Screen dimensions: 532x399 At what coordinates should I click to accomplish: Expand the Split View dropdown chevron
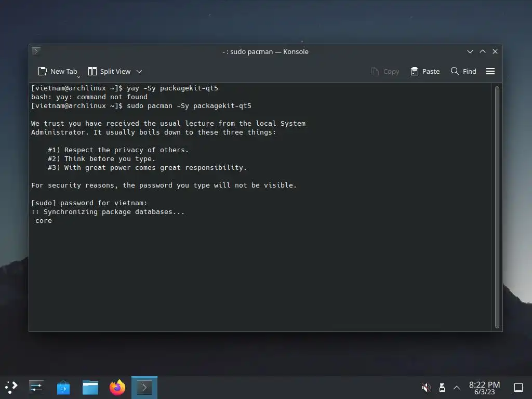[x=139, y=72]
